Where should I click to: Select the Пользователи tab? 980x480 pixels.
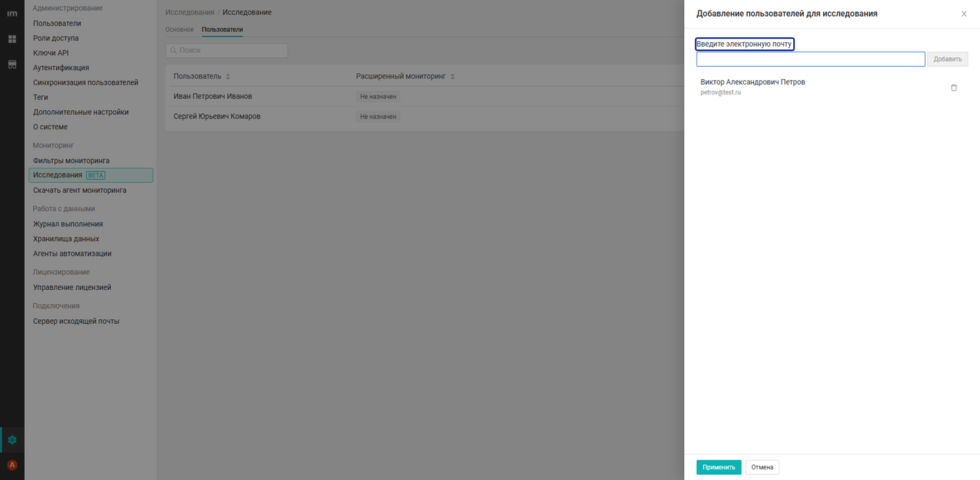click(222, 29)
